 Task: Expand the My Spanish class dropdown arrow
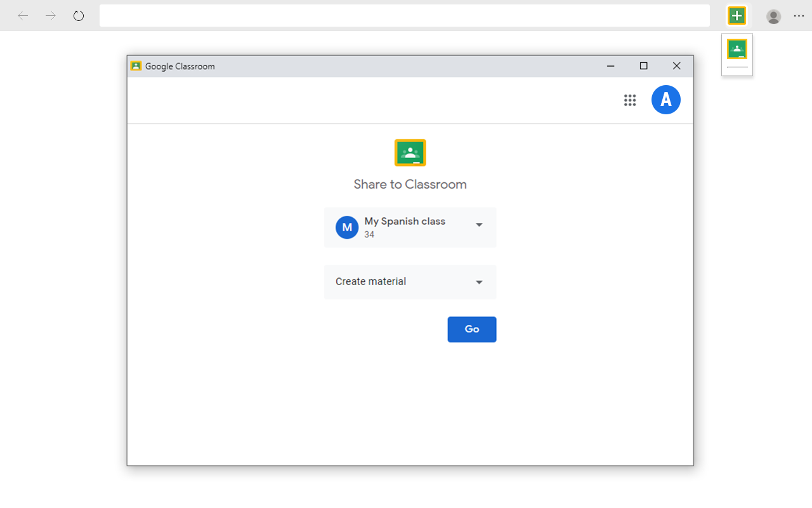[x=480, y=225]
